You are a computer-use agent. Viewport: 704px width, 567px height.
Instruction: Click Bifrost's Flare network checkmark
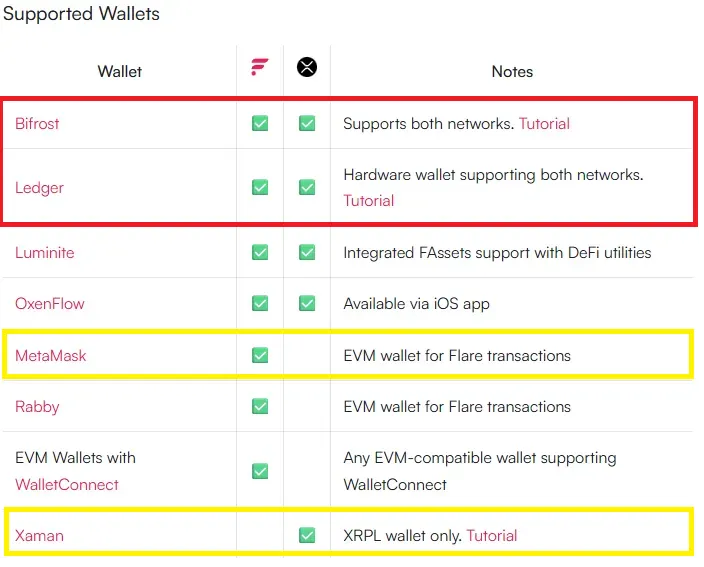tap(260, 123)
